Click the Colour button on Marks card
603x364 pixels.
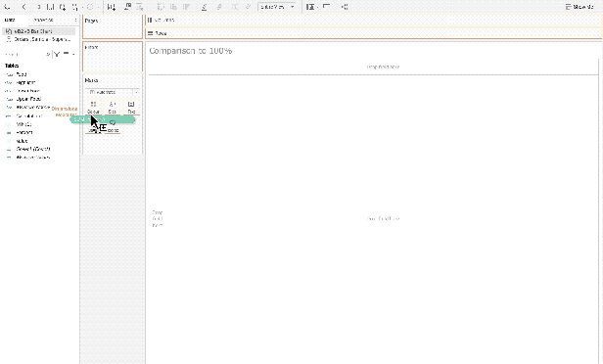[93, 108]
